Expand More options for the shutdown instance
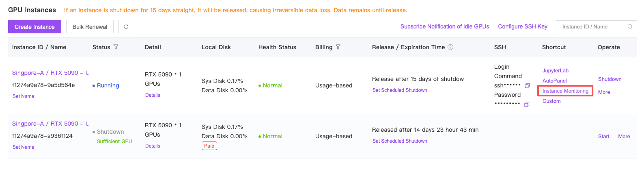This screenshot has height=185, width=644. [x=624, y=137]
